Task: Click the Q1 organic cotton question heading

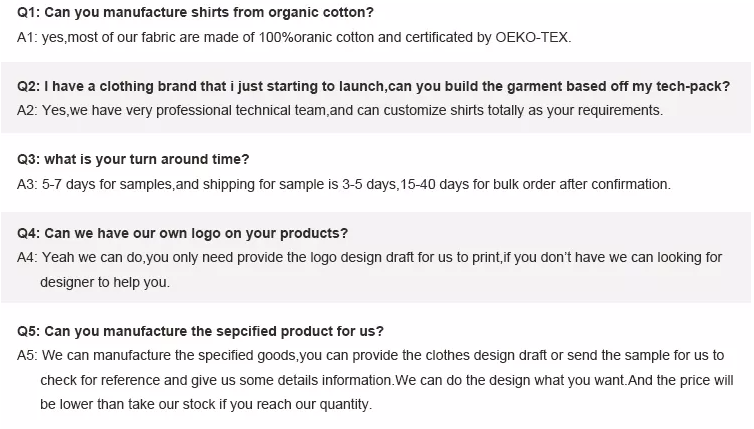Action: tap(195, 13)
